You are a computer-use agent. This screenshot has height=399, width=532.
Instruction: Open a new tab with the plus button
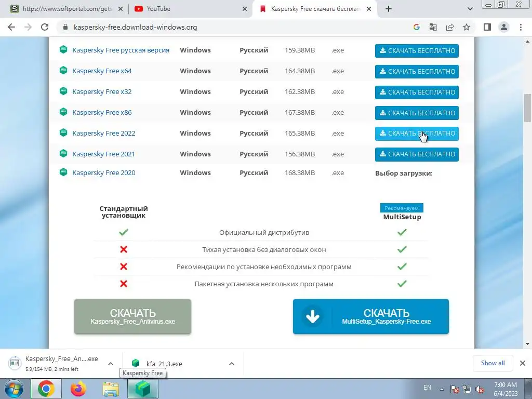point(389,9)
